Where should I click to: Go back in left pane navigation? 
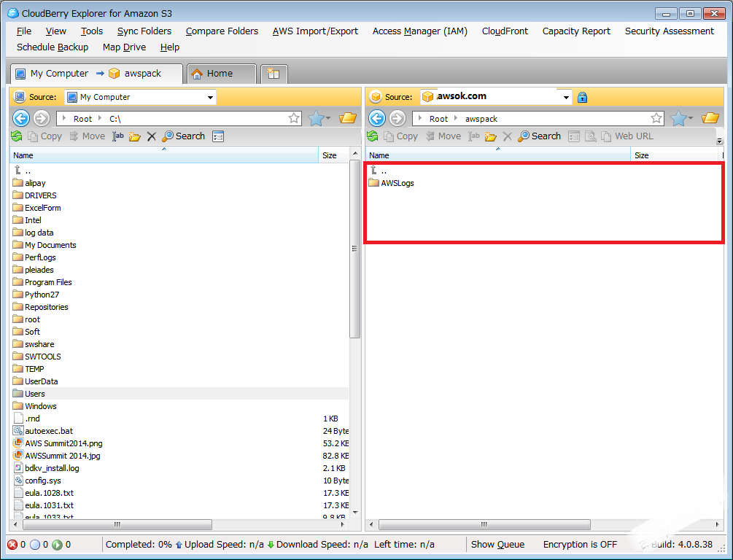coord(21,118)
